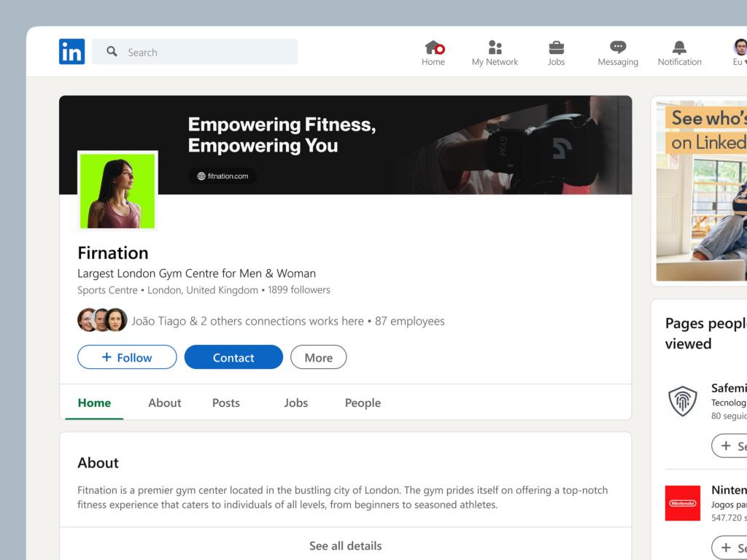This screenshot has height=560, width=747.
Task: Click the Firnation page title
Action: click(113, 253)
